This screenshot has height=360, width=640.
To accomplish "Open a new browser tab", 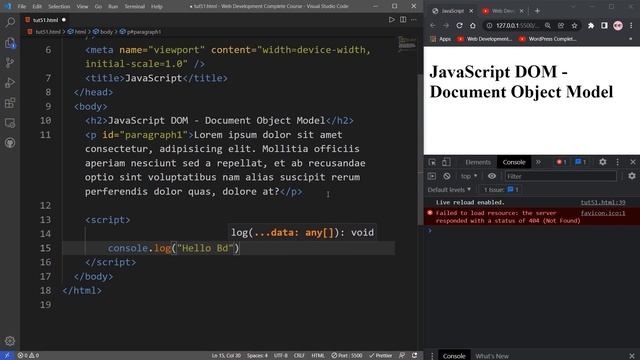I will click(537, 11).
